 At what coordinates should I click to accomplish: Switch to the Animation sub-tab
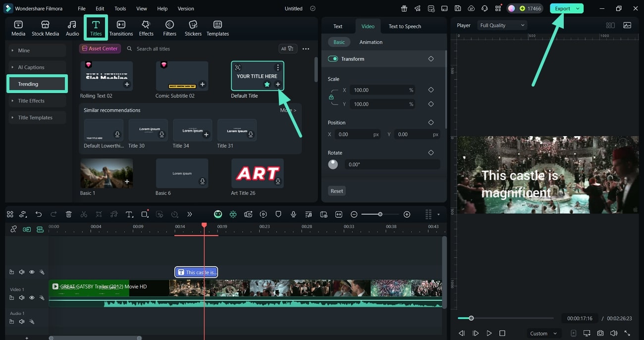click(x=371, y=42)
